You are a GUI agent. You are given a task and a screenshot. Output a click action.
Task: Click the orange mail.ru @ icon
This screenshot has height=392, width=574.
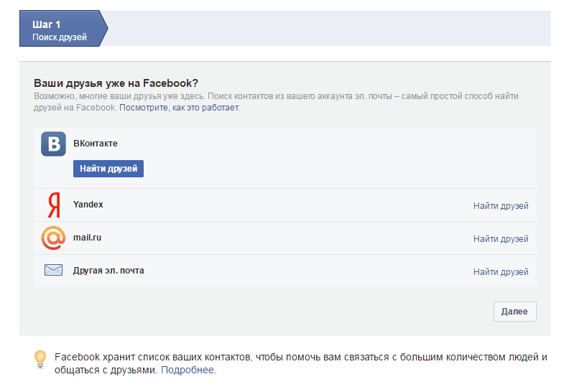[53, 238]
